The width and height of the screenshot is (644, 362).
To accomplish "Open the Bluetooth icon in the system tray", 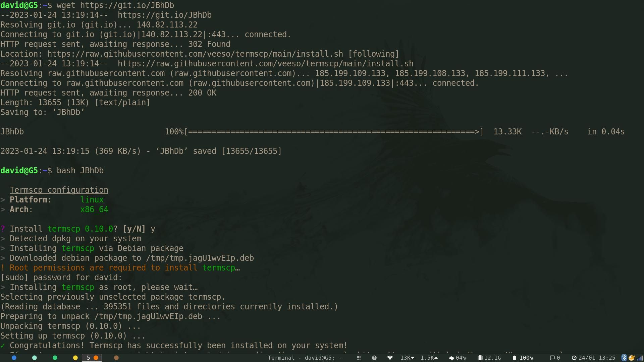I will (624, 358).
